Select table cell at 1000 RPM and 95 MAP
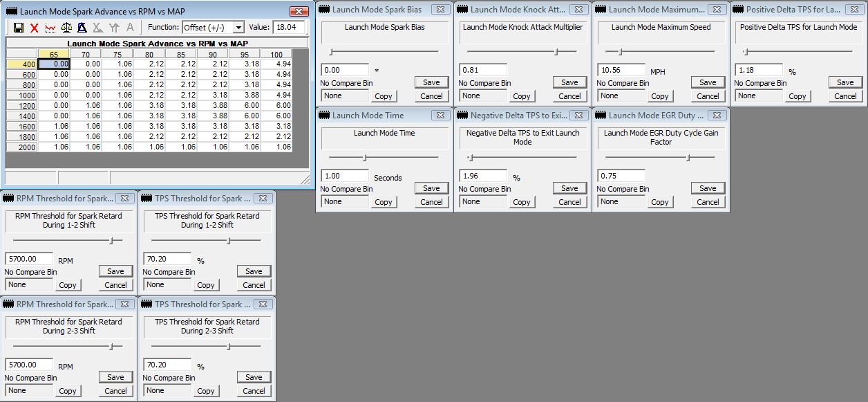This screenshot has height=402, width=868. (x=249, y=95)
